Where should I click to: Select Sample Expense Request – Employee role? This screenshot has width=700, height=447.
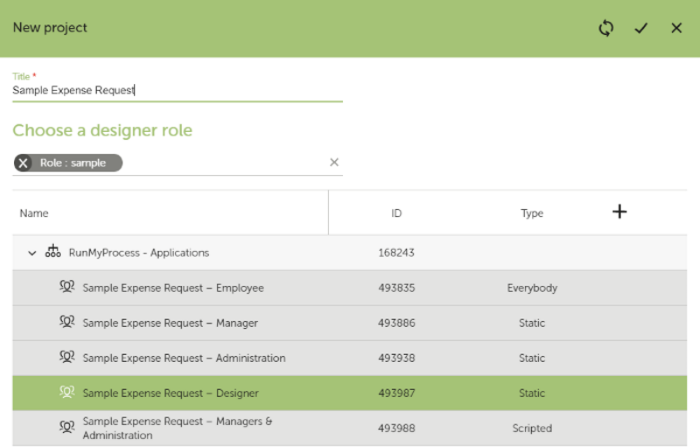pos(350,288)
